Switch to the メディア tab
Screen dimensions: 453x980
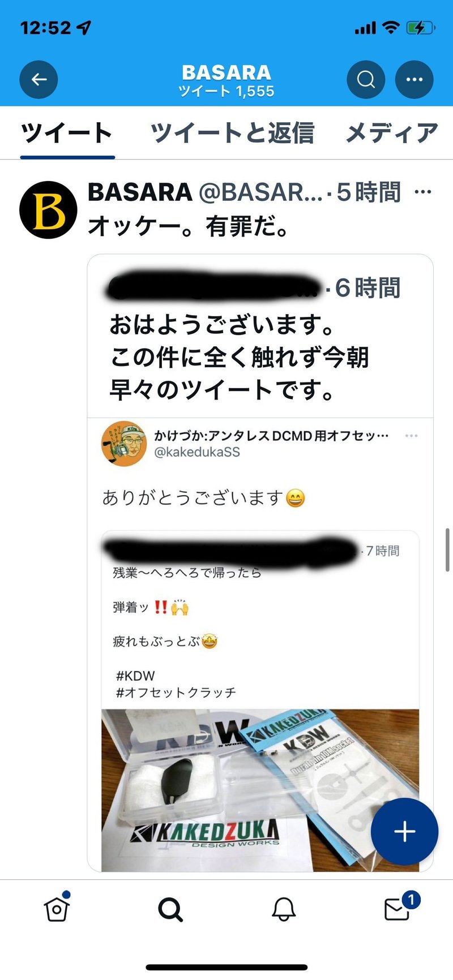click(392, 133)
